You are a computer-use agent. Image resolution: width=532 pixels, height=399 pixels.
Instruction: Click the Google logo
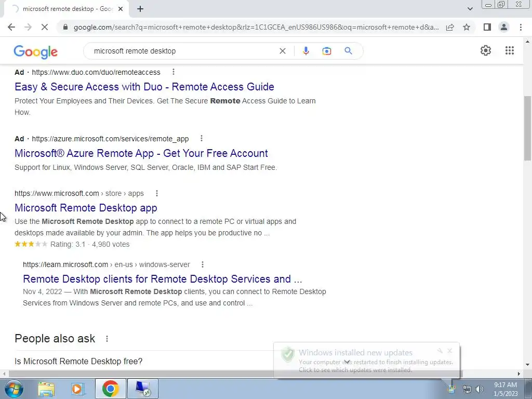[36, 51]
